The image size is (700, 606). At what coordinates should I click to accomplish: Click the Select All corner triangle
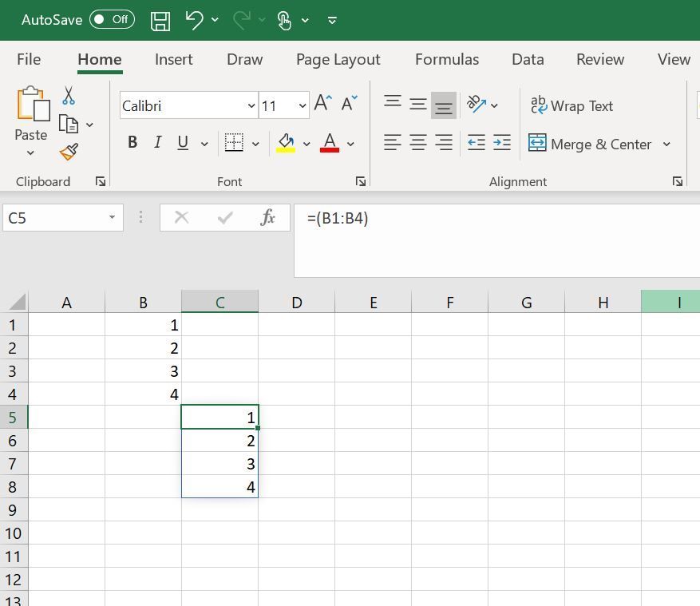pos(18,302)
